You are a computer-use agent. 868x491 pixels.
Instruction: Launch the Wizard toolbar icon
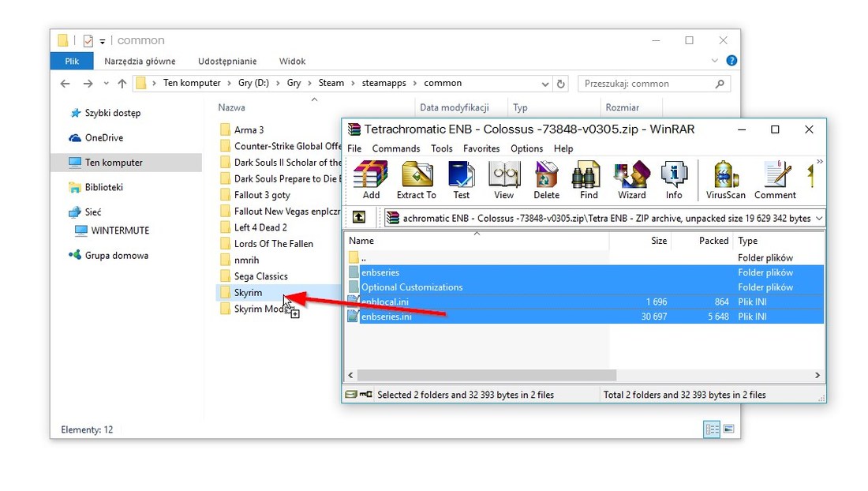(x=631, y=180)
